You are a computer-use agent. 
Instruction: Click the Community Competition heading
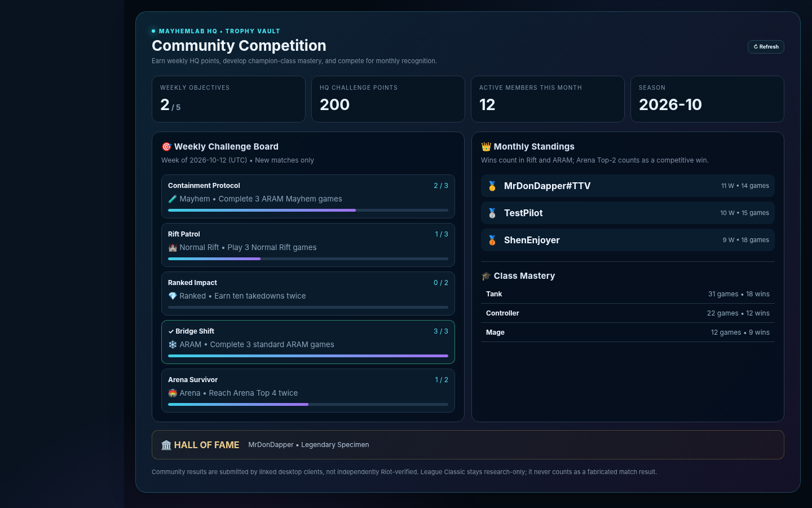[x=239, y=46]
